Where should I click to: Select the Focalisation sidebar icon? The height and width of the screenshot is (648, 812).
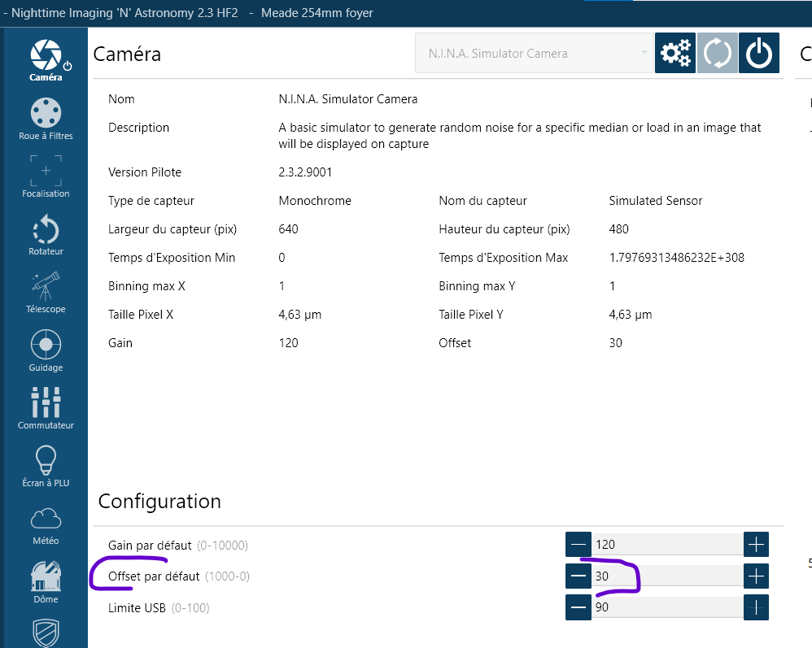[x=46, y=176]
